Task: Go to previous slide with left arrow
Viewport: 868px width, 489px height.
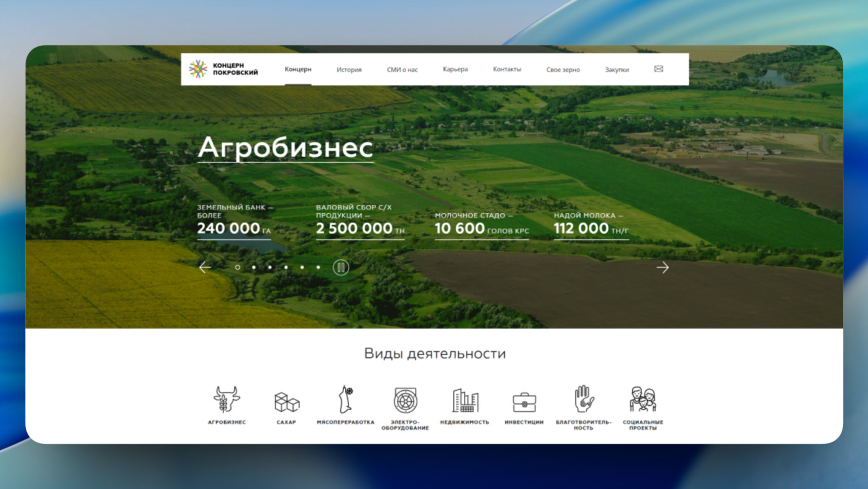Action: 205,267
